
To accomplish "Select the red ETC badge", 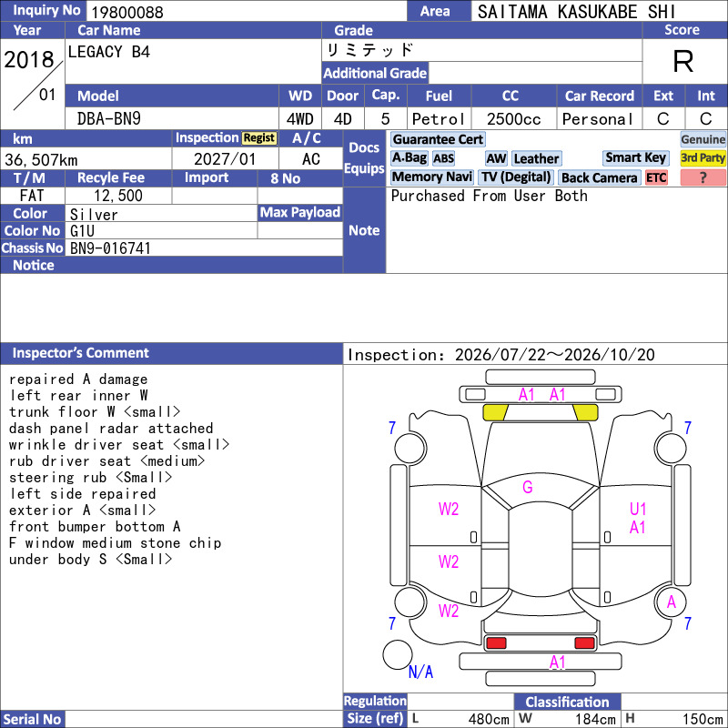I will point(656,177).
